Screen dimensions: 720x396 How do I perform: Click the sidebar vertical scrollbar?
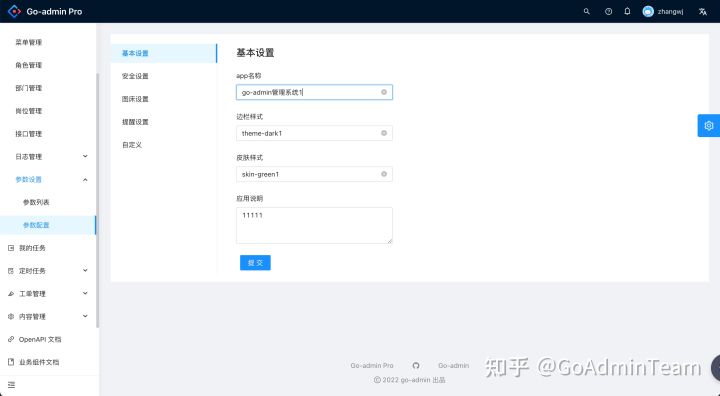[97, 200]
